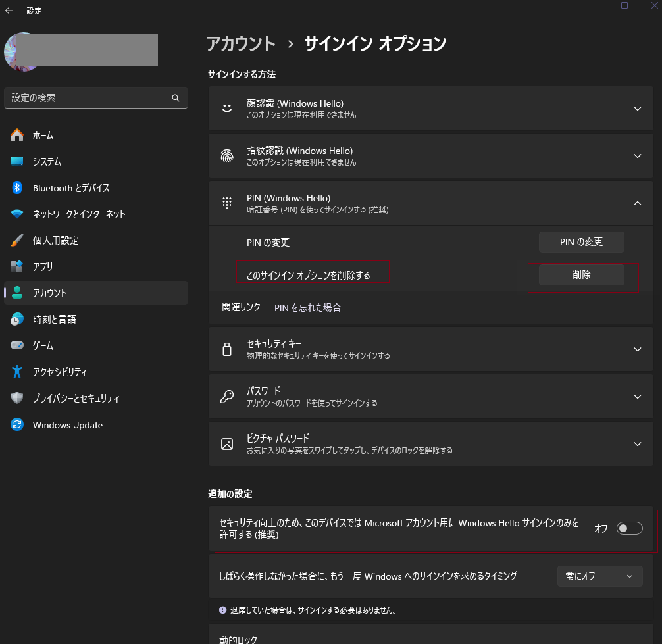Screen dimensions: 662x644
Task: Open the 常にオフ sign-in timing dropdown
Action: 600,576
